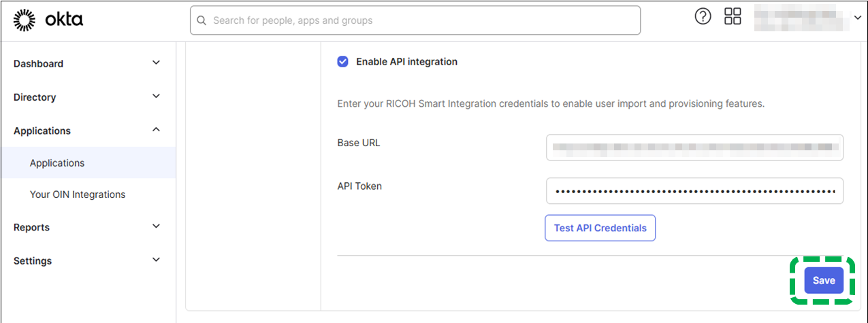Expand the Settings section chevron
868x323 pixels.
(156, 260)
